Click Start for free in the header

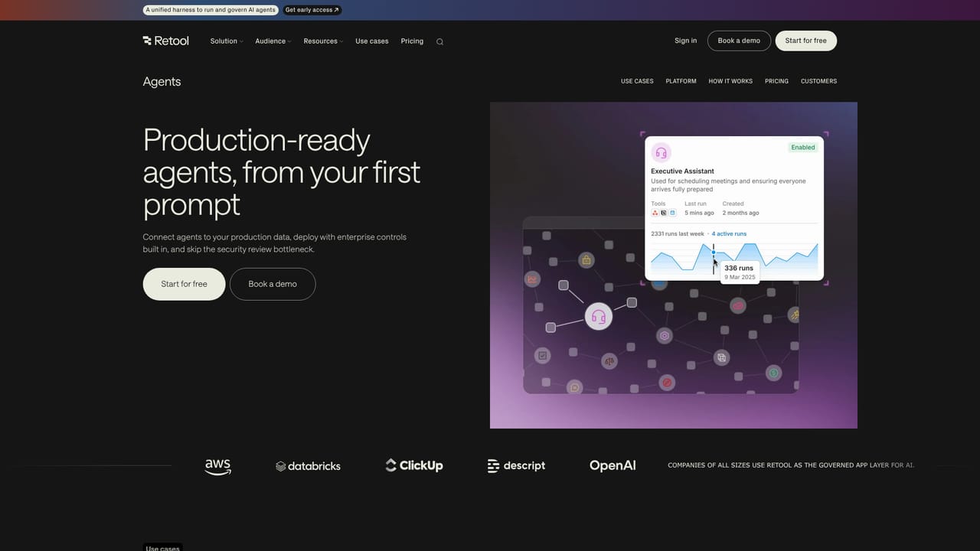tap(806, 41)
